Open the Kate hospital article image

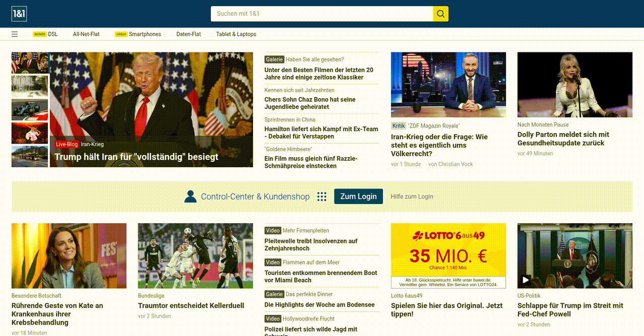[69, 256]
